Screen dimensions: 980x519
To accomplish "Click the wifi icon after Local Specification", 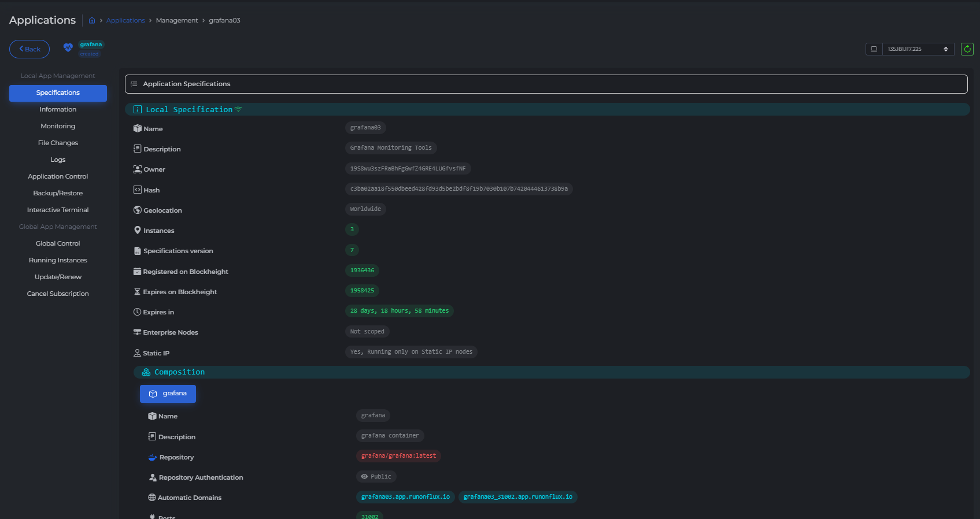I will [238, 109].
